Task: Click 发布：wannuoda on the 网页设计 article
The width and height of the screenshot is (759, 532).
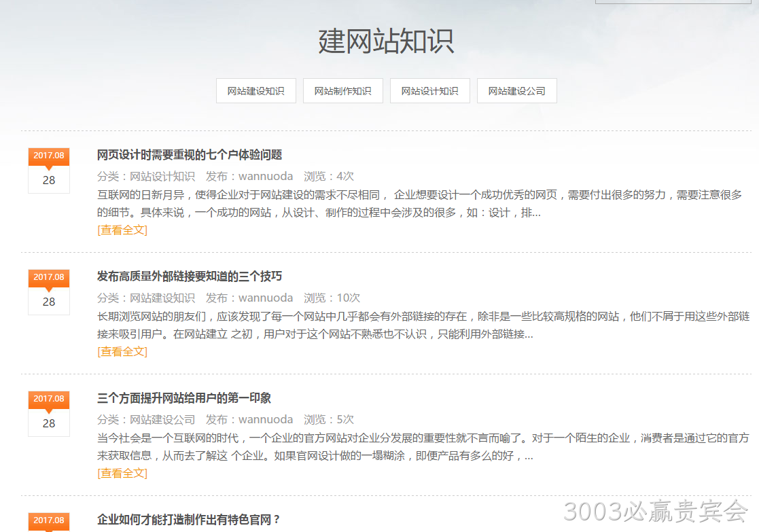Action: [x=249, y=176]
